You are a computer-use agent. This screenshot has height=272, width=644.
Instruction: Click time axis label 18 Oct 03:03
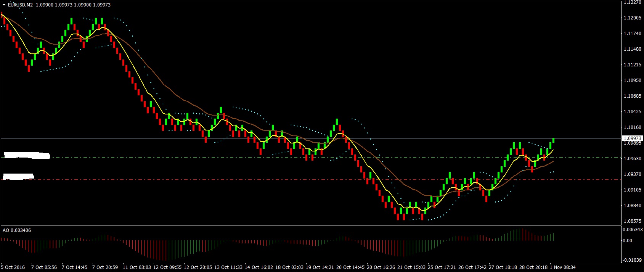coord(289,267)
